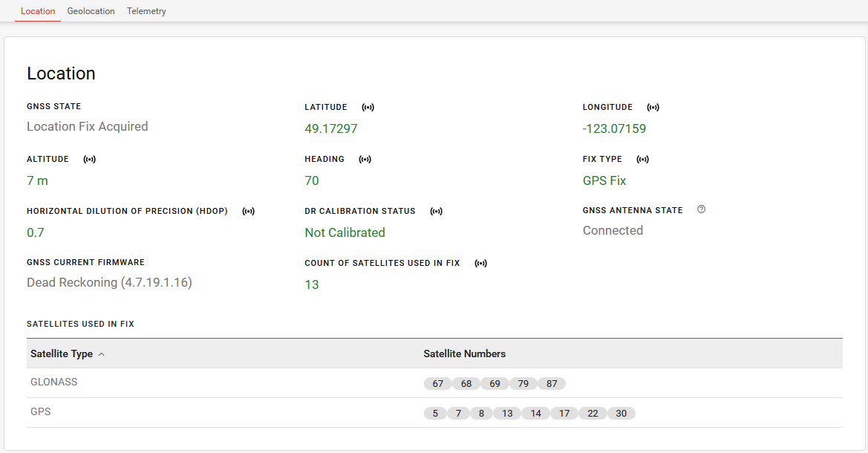
Task: Click telemetry icon by Count of Satellites
Action: 480,264
